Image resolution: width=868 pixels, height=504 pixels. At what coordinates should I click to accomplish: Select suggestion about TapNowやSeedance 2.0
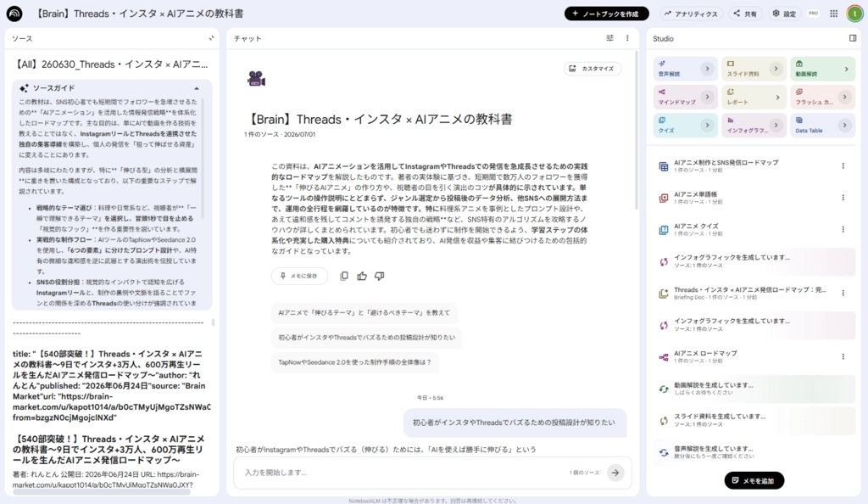click(x=354, y=362)
